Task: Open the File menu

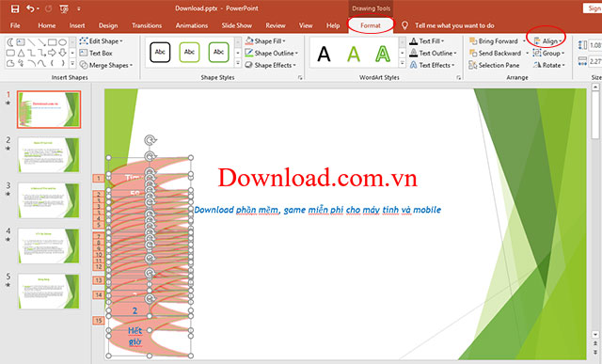Action: click(15, 25)
